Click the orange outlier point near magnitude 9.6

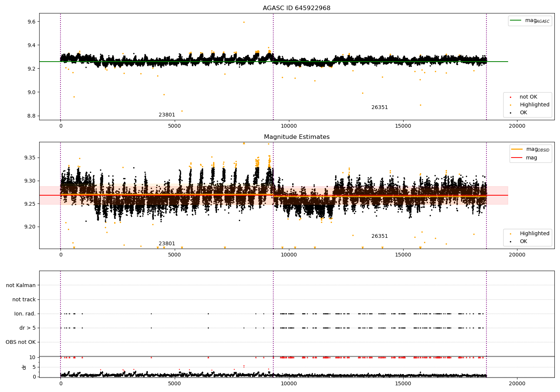pyautogui.click(x=244, y=22)
